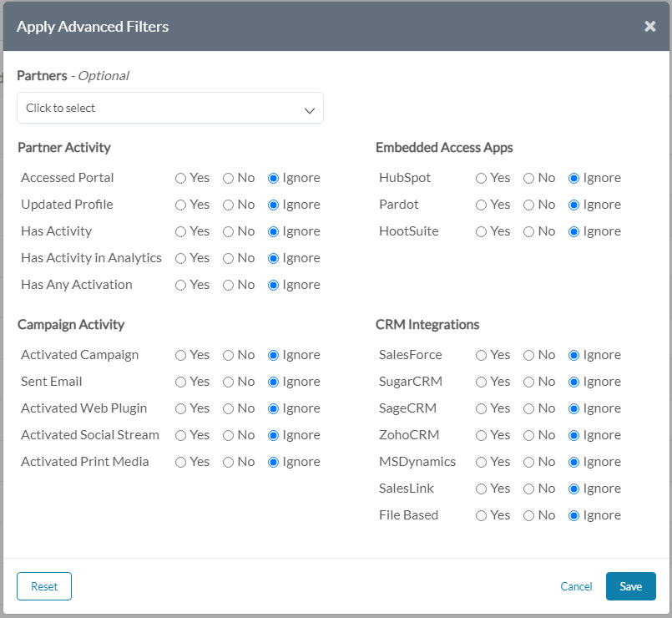Select No for Pardot
Image resolution: width=672 pixels, height=618 pixels.
coord(528,205)
